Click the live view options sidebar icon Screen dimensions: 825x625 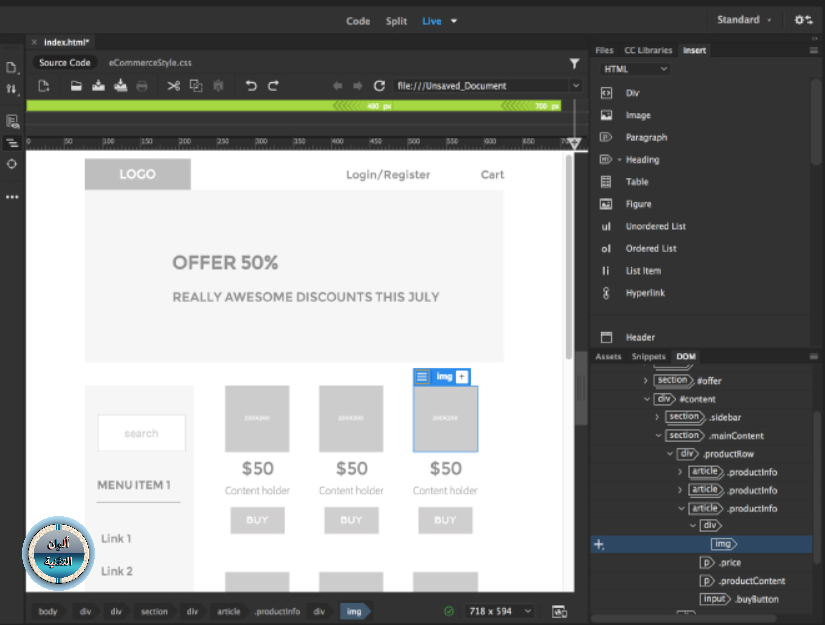click(12, 122)
